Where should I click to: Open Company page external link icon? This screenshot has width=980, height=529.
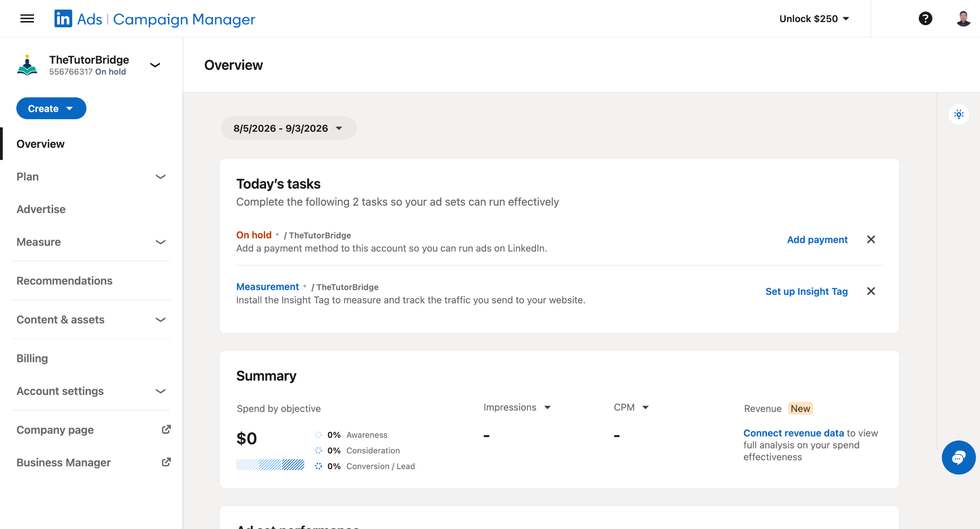pos(166,429)
